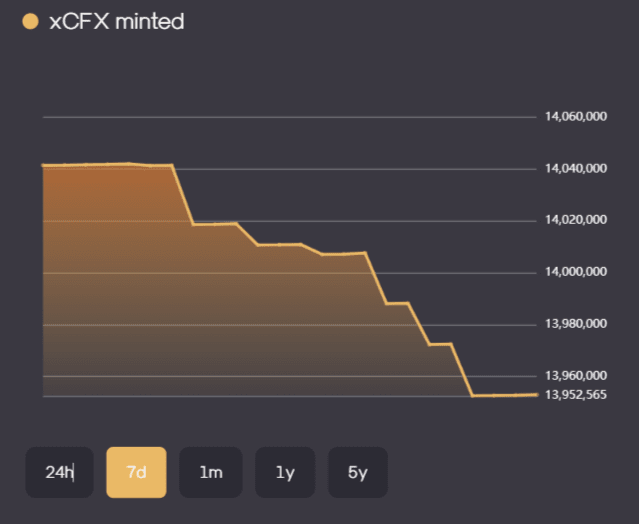
Task: Click the 14,000,000 axis label
Action: [575, 272]
